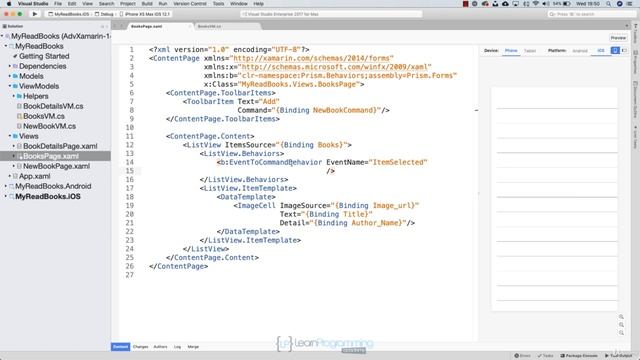Image resolution: width=640 pixels, height=360 pixels.
Task: Select iPhone XS Max device target
Action: coord(145,14)
